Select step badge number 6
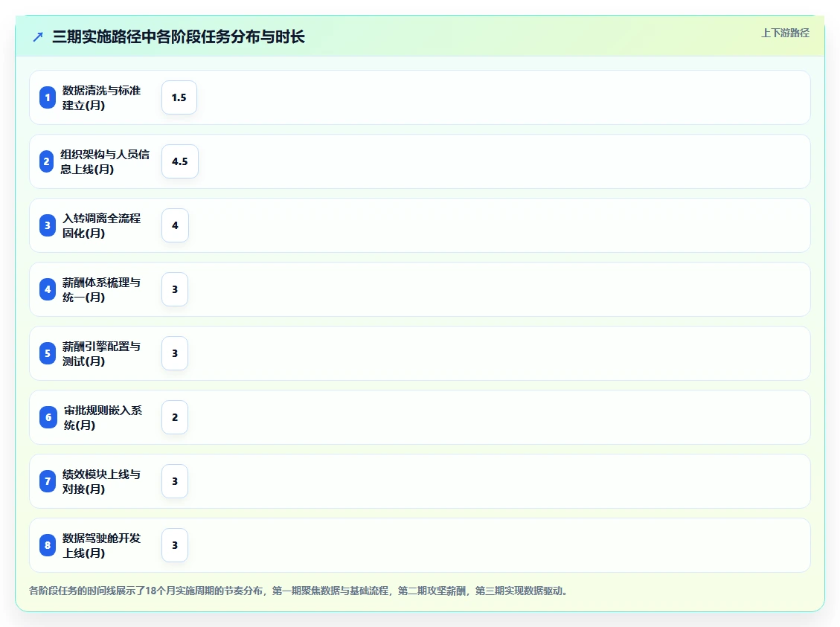Screen dimensions: 840x627 (48, 417)
